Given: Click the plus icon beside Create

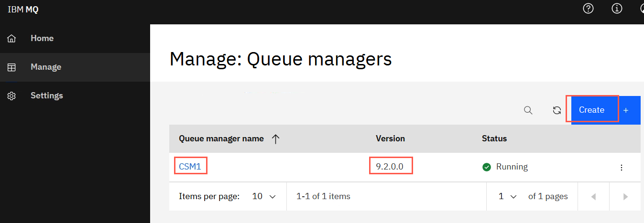Looking at the screenshot, I should (x=625, y=110).
